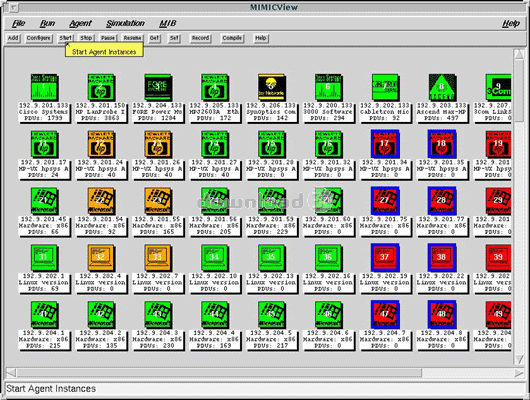This screenshot has width=530, height=400.
Task: Select green Linux agent icon 31
Action: [44, 258]
